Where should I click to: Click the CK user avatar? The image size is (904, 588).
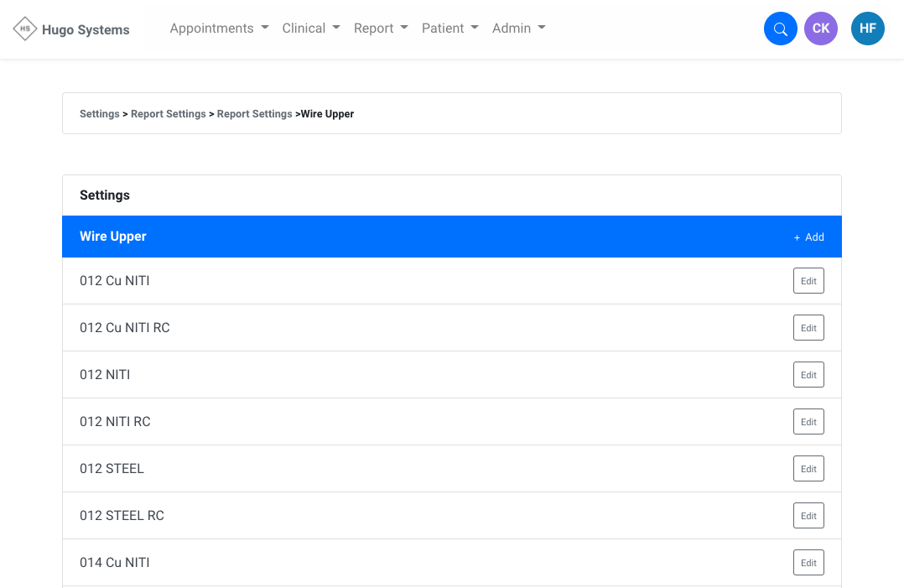click(820, 29)
